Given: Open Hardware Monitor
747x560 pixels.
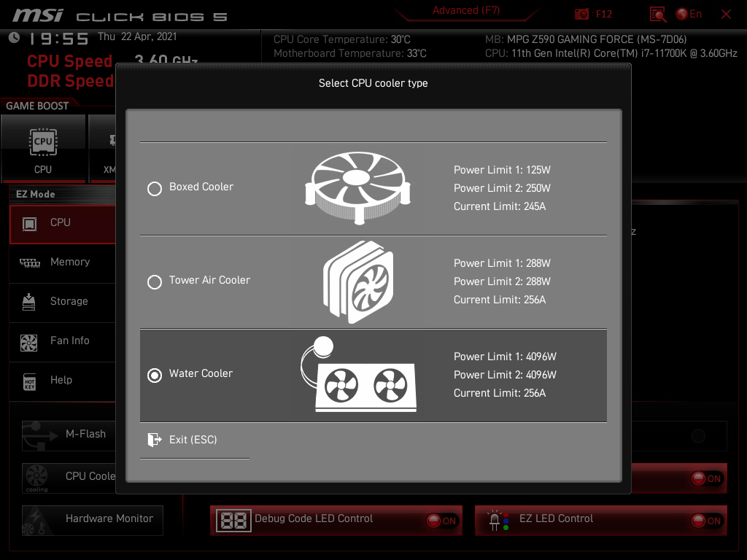Looking at the screenshot, I should (93, 521).
